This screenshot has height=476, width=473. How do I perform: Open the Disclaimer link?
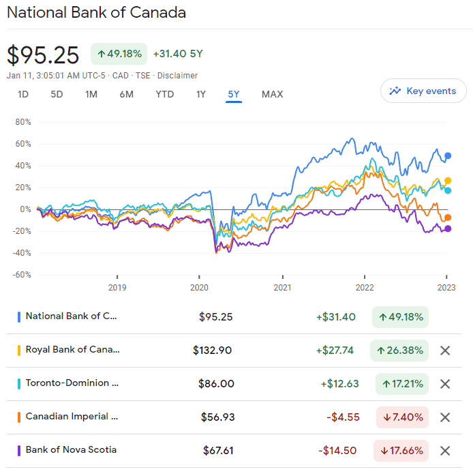[x=178, y=76]
